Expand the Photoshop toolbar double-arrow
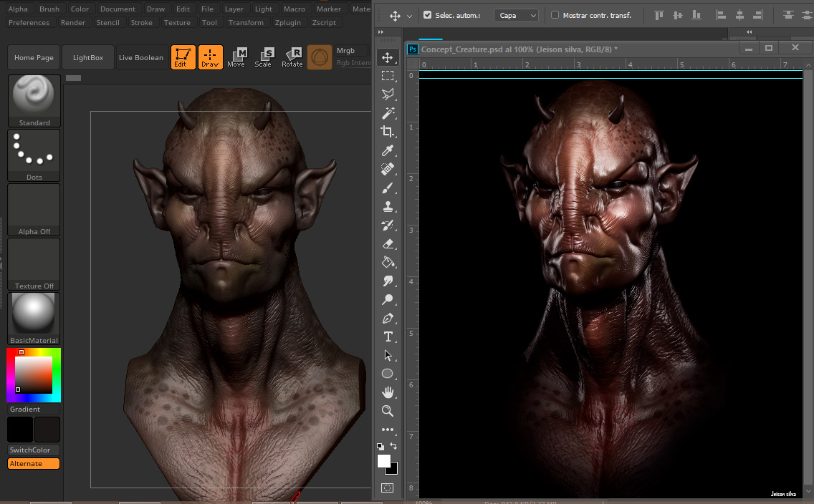Image resolution: width=814 pixels, height=504 pixels. [x=380, y=32]
